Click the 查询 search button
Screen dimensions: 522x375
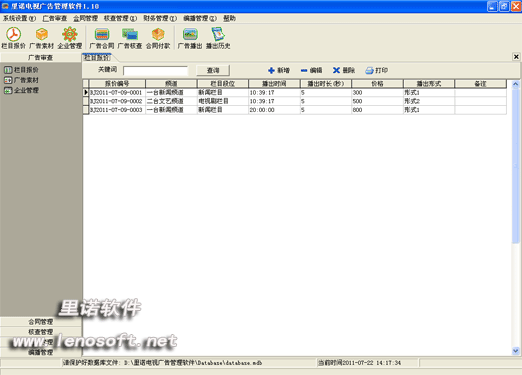pos(213,70)
